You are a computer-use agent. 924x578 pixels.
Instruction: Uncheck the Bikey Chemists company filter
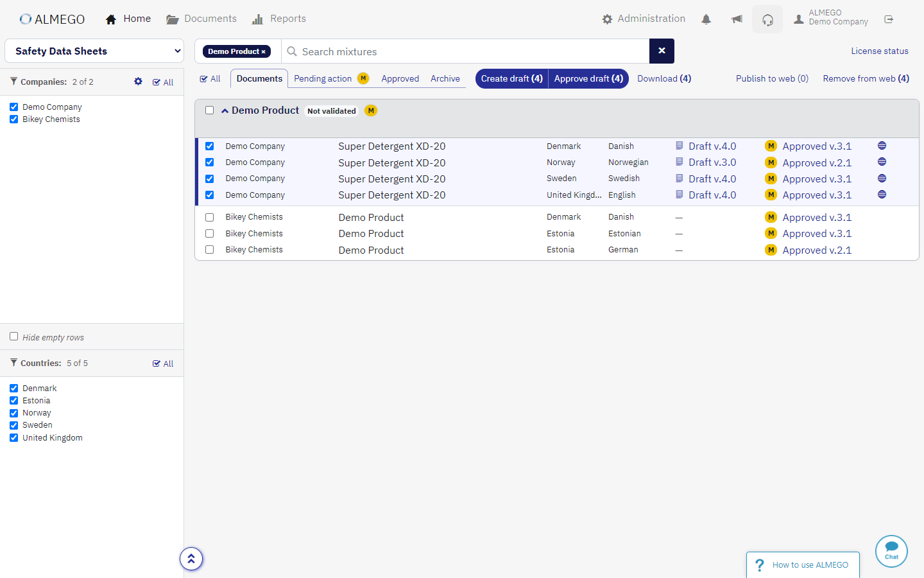(13, 119)
